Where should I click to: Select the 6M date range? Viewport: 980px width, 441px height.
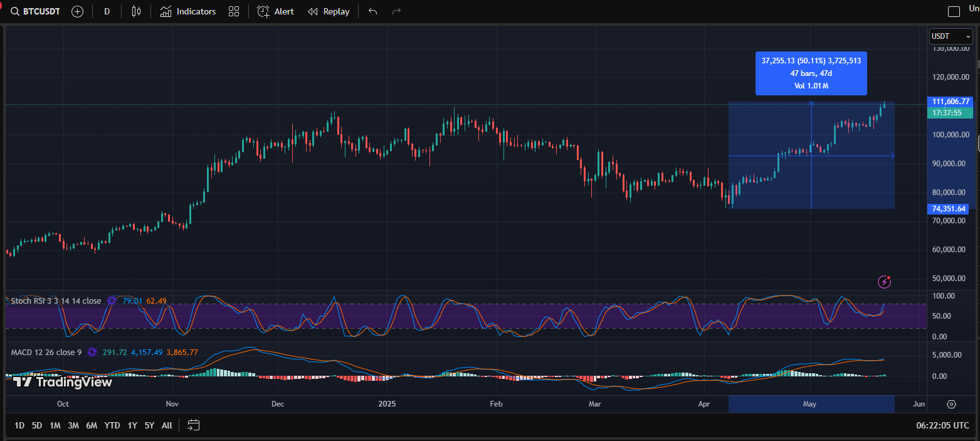tap(92, 425)
